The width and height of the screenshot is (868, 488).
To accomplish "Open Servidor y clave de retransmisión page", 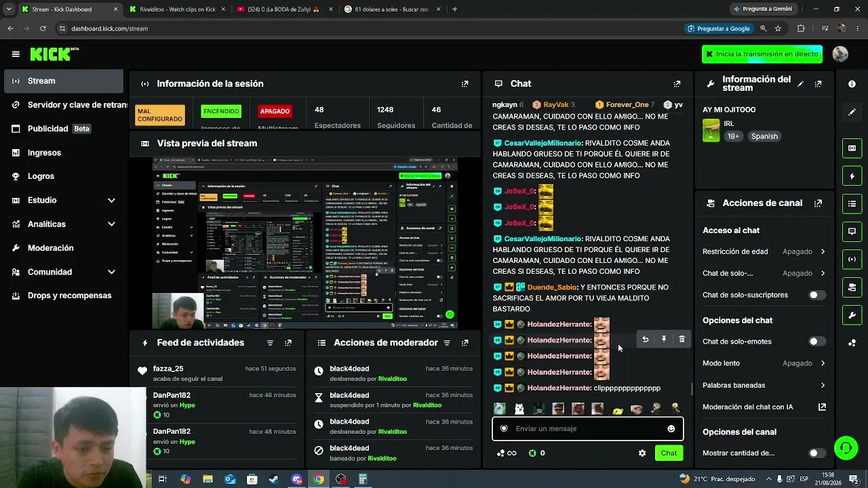I will coord(64,105).
